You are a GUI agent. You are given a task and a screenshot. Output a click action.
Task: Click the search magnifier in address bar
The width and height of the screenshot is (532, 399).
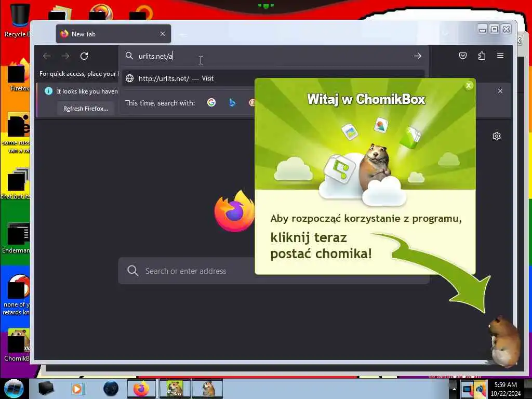click(129, 56)
